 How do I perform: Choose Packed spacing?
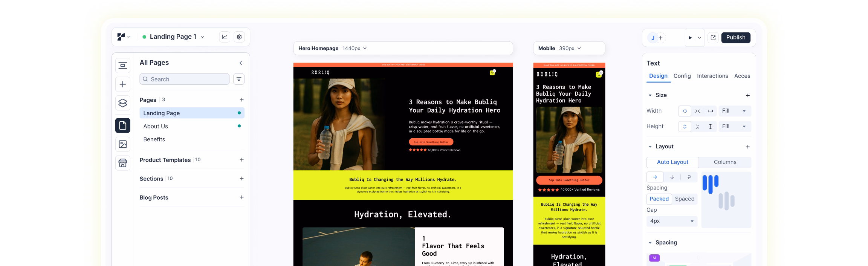click(659, 199)
